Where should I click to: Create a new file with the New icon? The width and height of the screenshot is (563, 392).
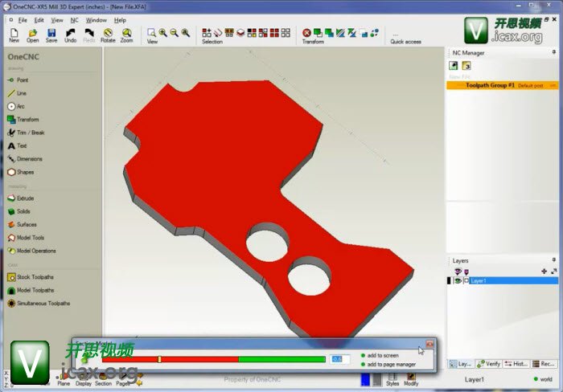tap(14, 35)
